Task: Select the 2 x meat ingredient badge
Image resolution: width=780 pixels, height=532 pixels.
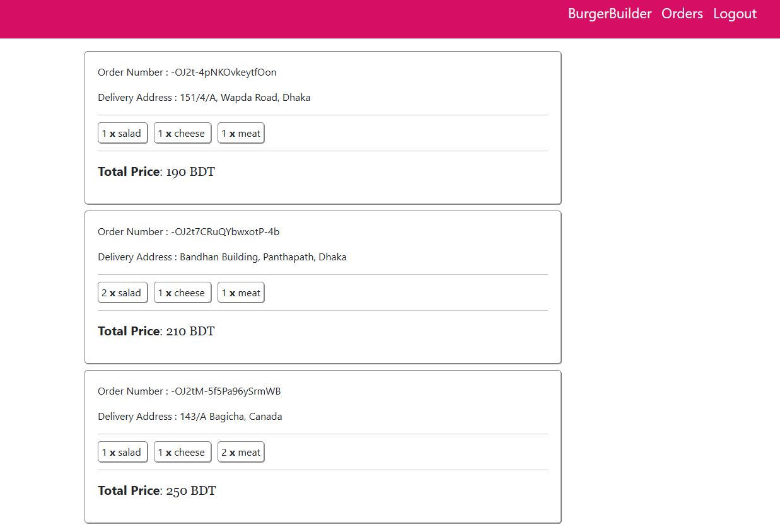Action: [241, 453]
